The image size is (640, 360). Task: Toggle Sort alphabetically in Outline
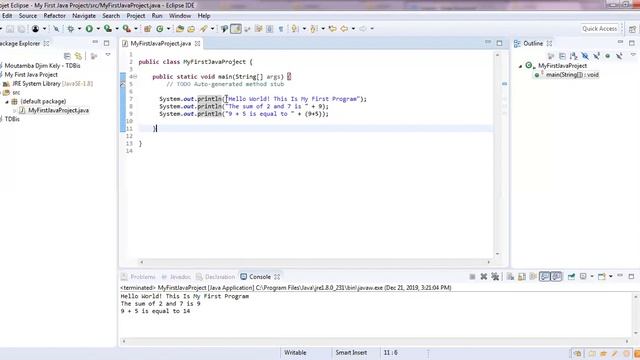(x=573, y=56)
